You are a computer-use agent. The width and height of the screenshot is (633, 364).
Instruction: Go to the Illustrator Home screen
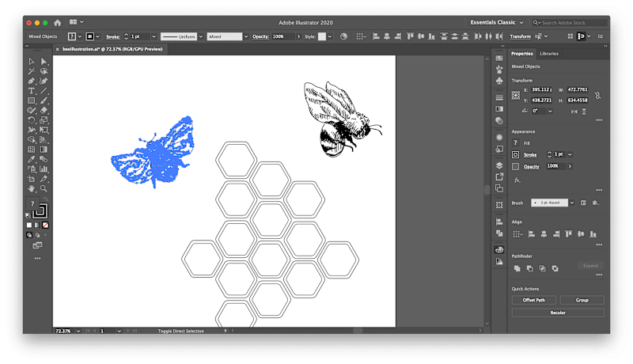click(x=57, y=23)
